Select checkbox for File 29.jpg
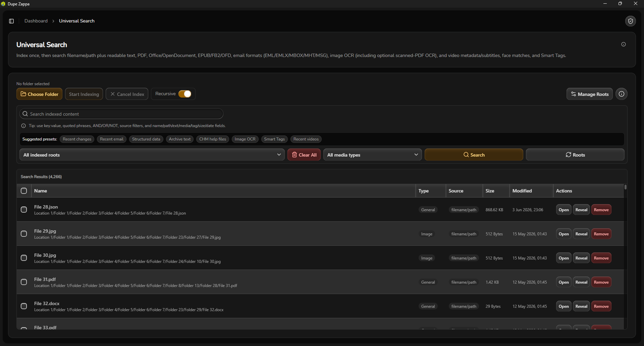Viewport: 644px width, 346px height. click(x=24, y=234)
